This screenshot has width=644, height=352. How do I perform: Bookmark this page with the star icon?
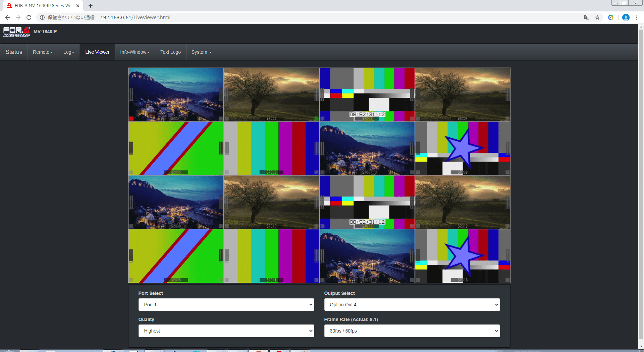click(597, 17)
